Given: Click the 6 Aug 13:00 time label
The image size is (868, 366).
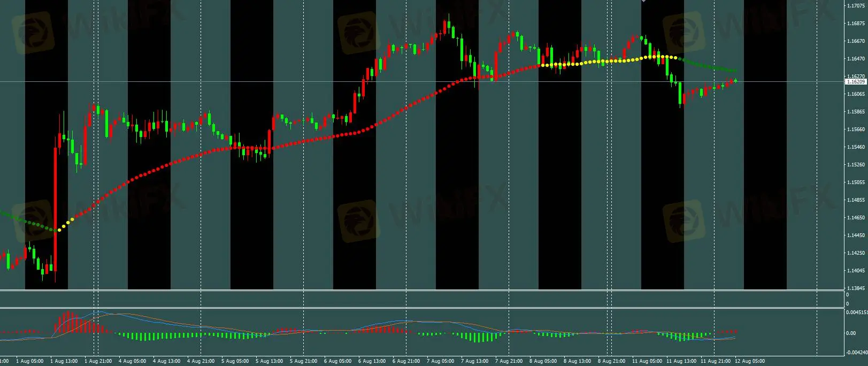Looking at the screenshot, I should point(372,361).
